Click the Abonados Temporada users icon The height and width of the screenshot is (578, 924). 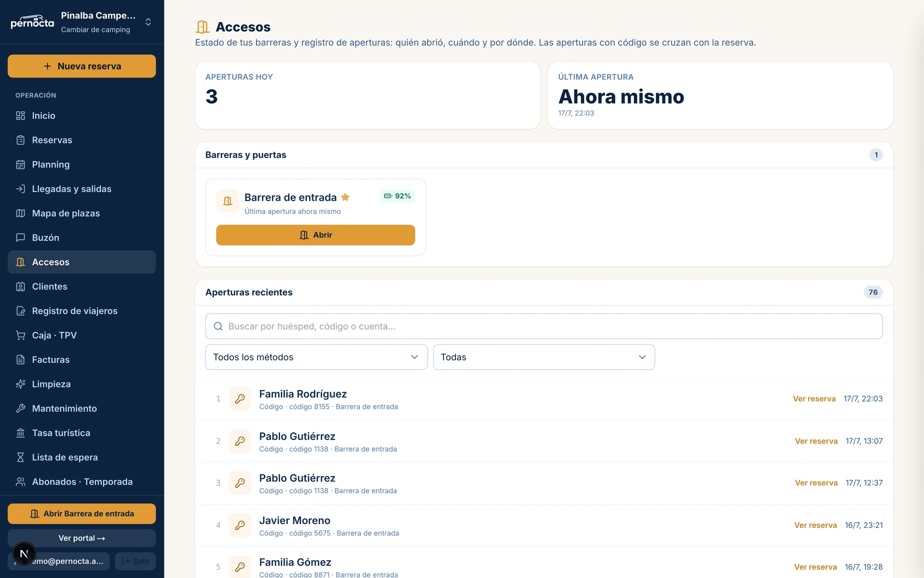20,482
